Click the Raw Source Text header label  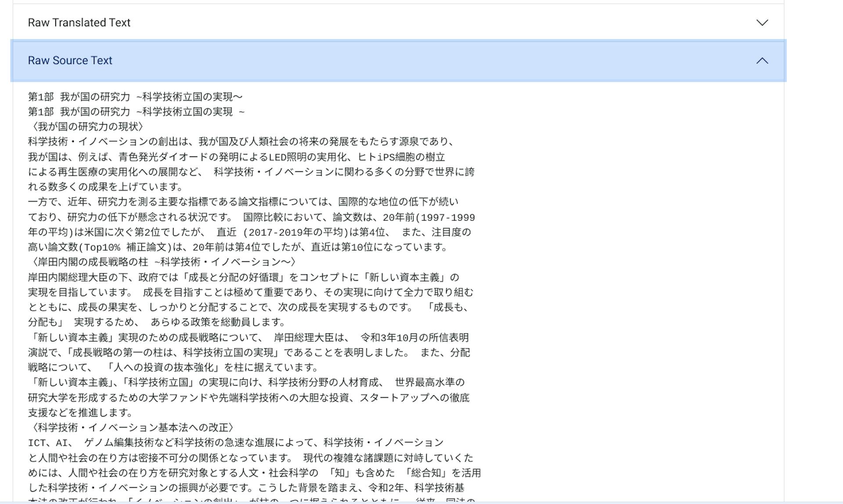70,61
